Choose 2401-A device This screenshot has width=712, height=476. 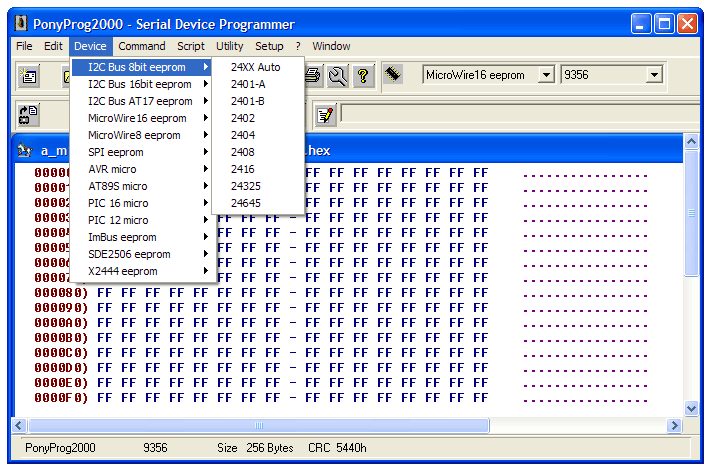[258, 84]
